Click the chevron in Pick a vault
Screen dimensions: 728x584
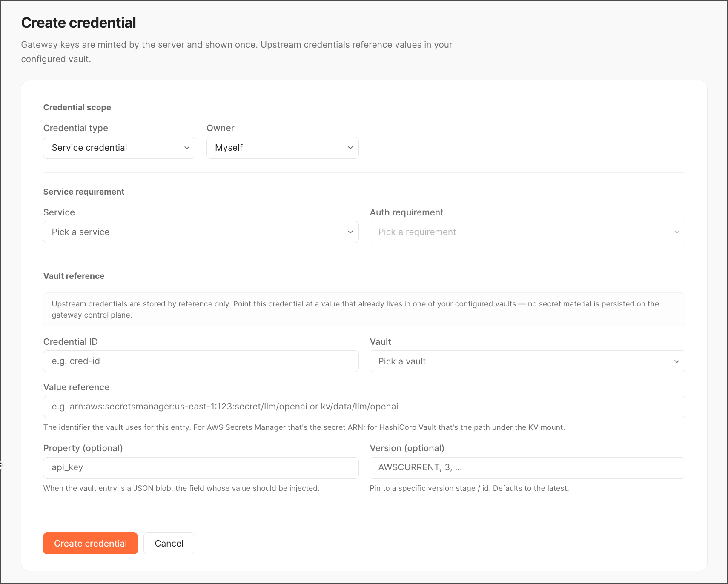tap(676, 361)
